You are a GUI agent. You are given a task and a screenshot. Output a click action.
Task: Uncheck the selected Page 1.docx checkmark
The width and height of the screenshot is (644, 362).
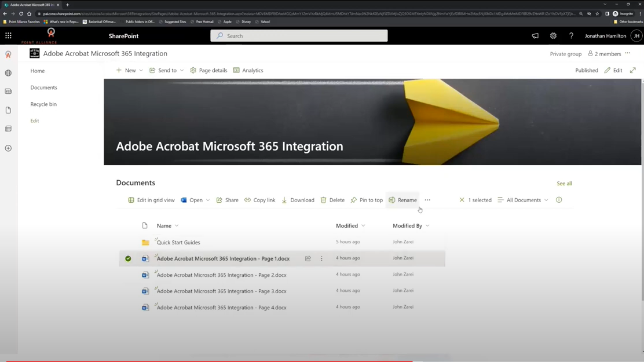pyautogui.click(x=128, y=258)
